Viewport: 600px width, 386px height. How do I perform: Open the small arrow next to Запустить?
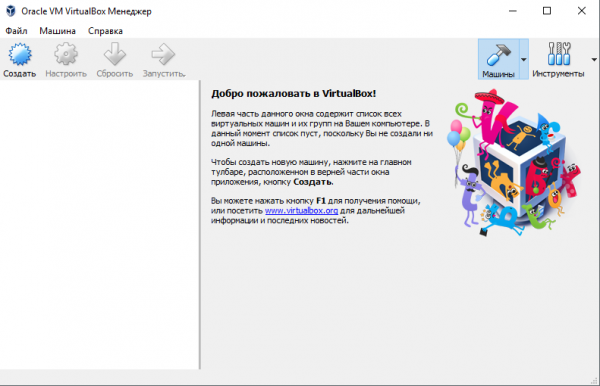pos(184,75)
